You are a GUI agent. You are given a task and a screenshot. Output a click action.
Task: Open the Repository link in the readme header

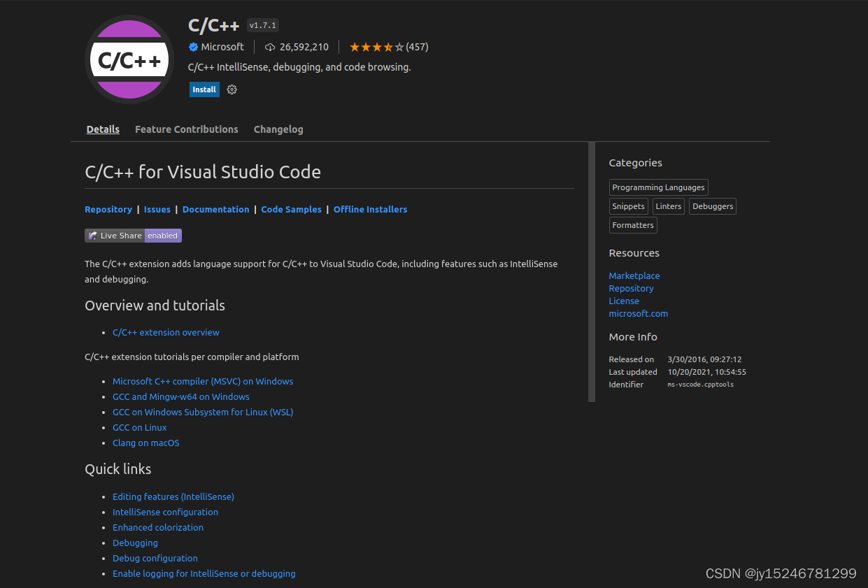(x=108, y=209)
